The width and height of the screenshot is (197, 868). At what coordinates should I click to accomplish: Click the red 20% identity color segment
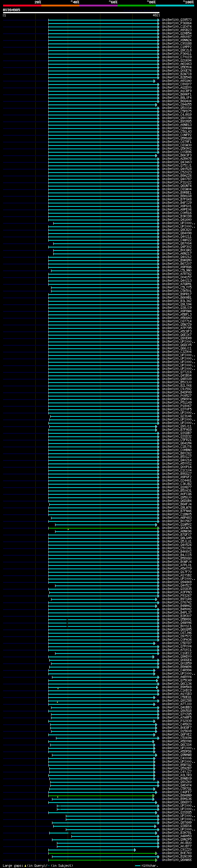click(x=22, y=6)
